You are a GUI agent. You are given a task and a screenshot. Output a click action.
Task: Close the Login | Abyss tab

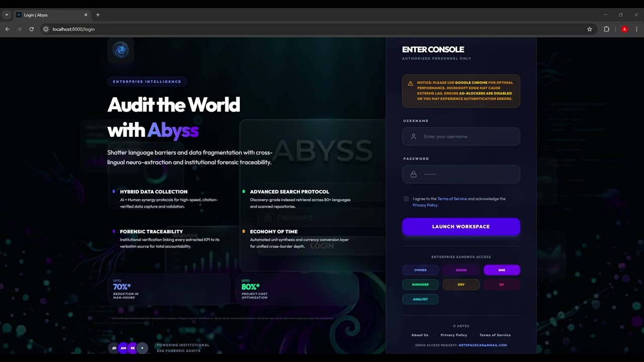[86, 15]
